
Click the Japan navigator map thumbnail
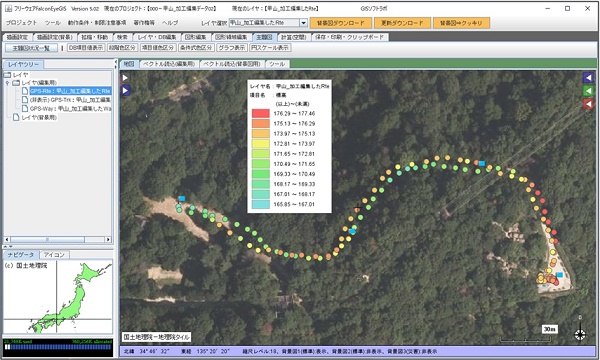(58, 297)
